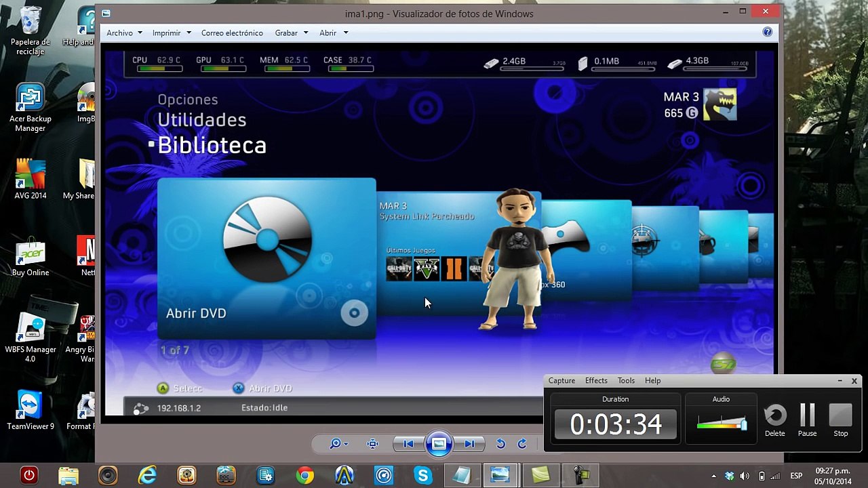Open the Help menu in recorder
This screenshot has height=488, width=868.
652,380
